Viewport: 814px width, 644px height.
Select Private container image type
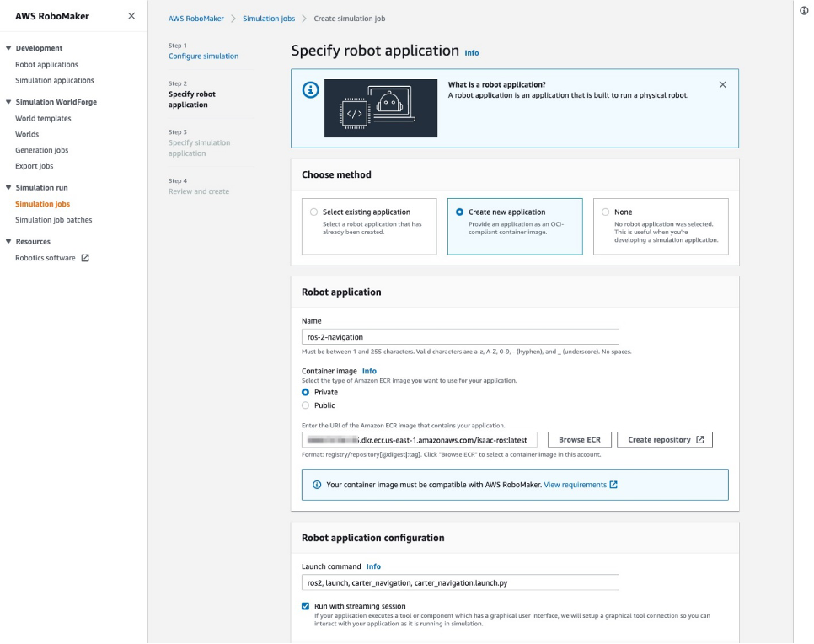coord(305,392)
